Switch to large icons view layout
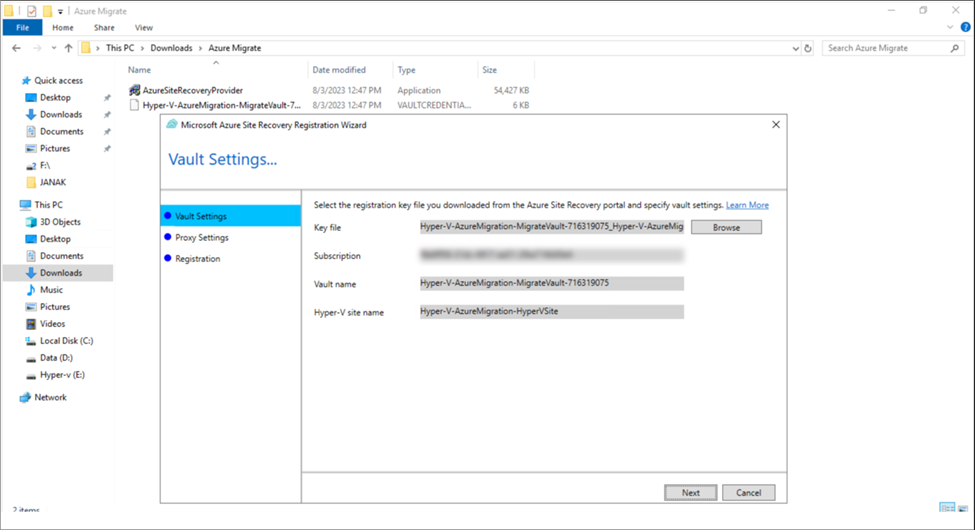 tap(963, 508)
